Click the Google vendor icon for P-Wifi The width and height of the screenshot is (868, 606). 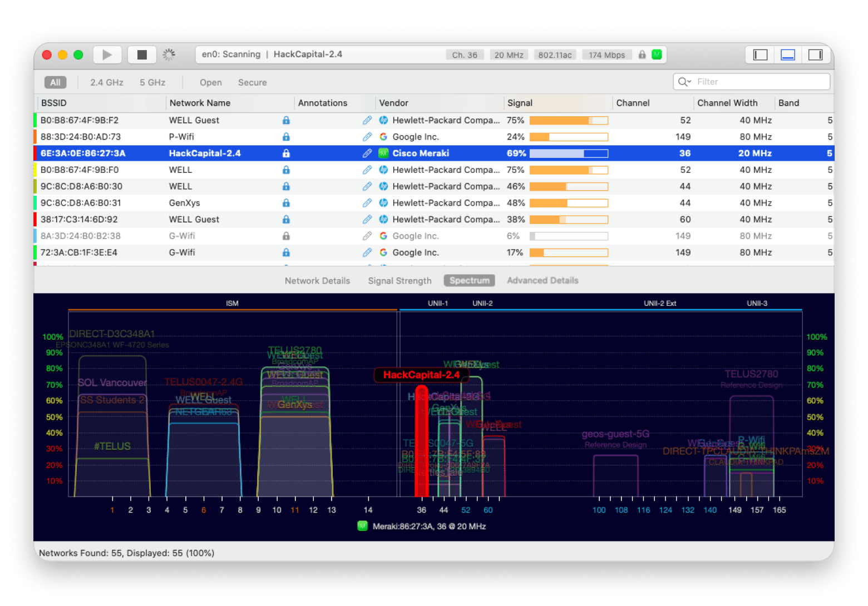(383, 137)
